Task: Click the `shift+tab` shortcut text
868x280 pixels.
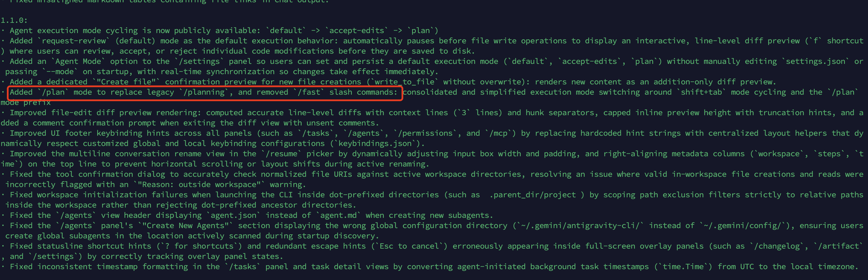Action: pos(701,92)
